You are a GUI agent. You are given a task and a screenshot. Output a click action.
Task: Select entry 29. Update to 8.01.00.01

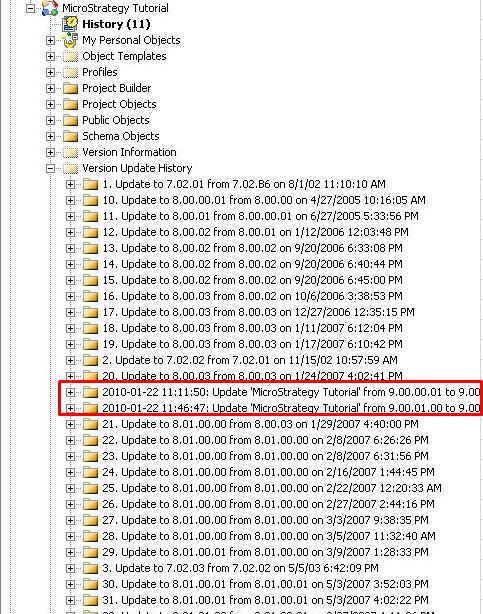[x=266, y=552]
